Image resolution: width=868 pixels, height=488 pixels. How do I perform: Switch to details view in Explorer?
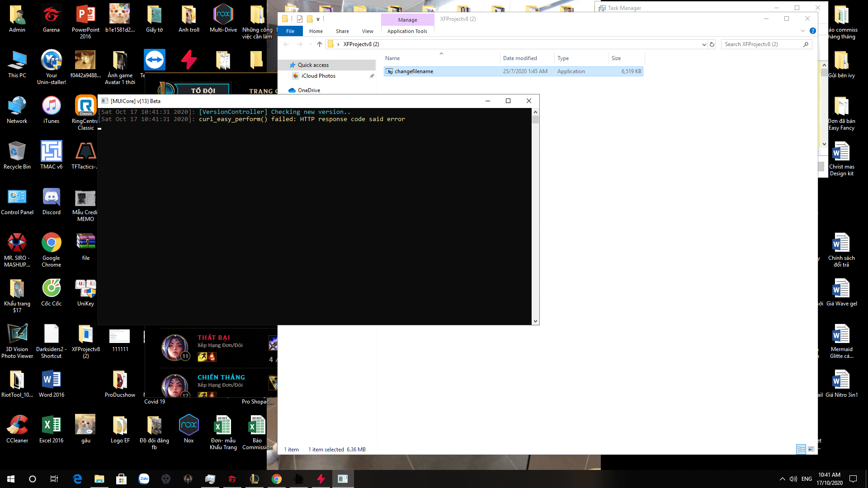(x=801, y=449)
